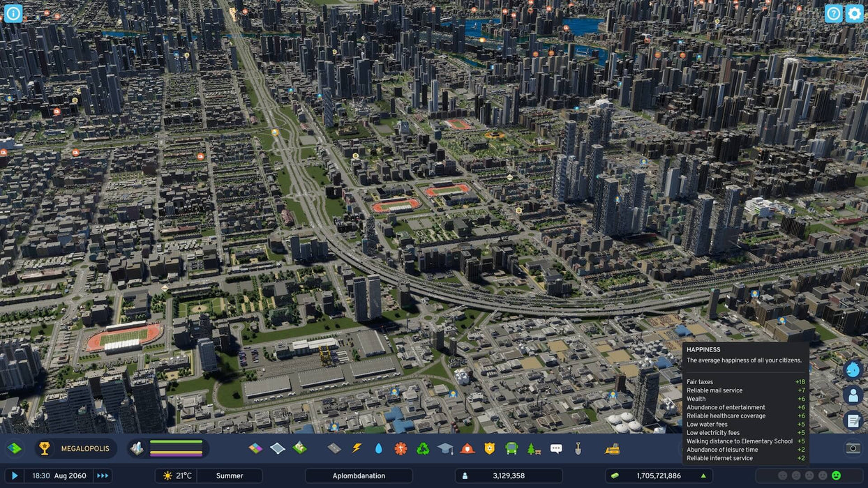Open the zone demand bars panel
This screenshot has height=488, width=868.
pyautogui.click(x=168, y=448)
